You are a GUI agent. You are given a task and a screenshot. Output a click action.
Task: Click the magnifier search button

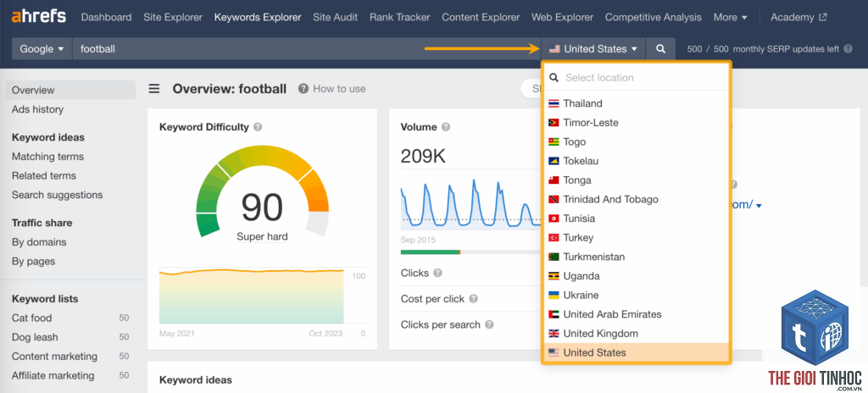pyautogui.click(x=660, y=49)
